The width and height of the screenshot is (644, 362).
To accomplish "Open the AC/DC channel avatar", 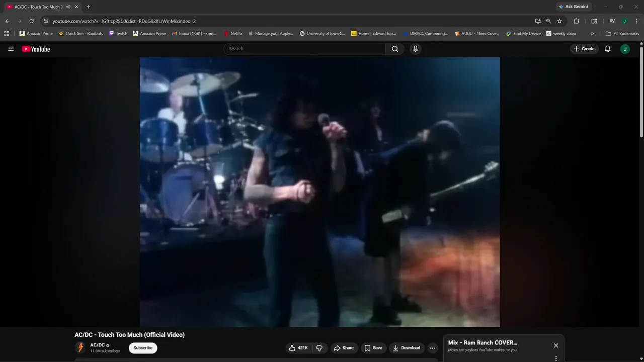I will [x=80, y=348].
